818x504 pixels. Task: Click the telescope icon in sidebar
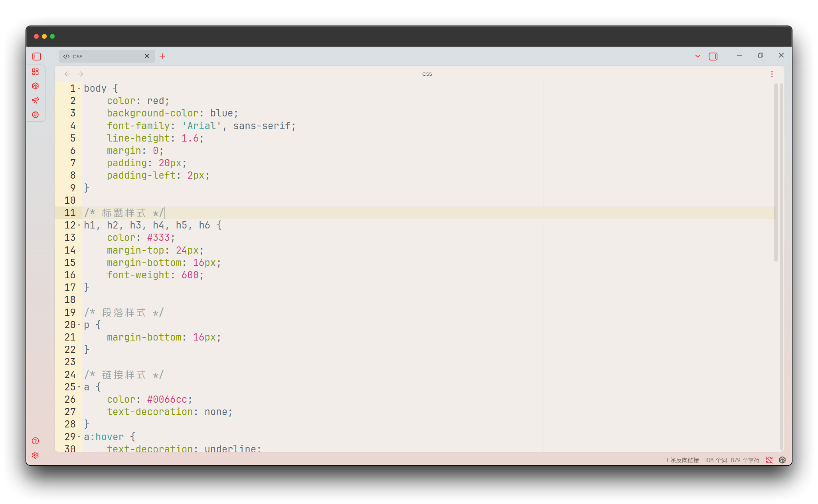click(x=36, y=100)
